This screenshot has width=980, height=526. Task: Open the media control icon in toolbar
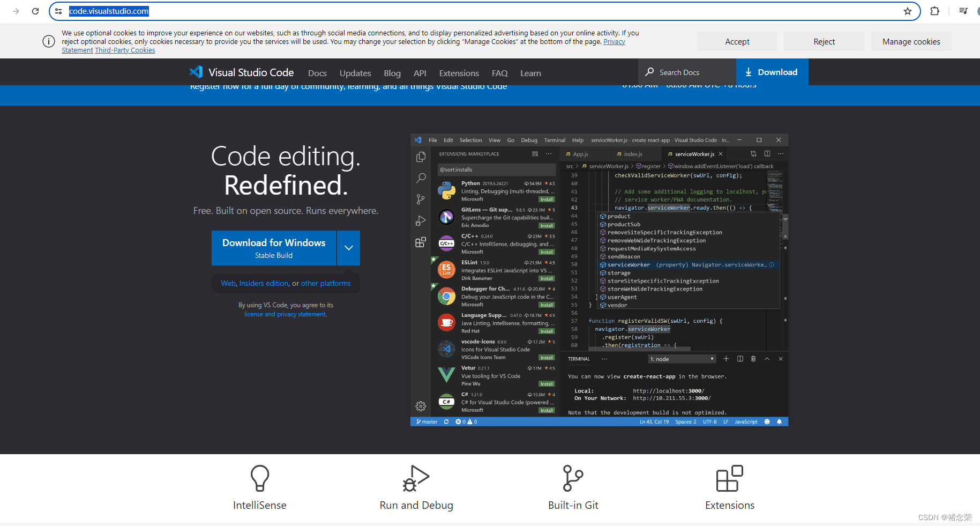pos(963,11)
